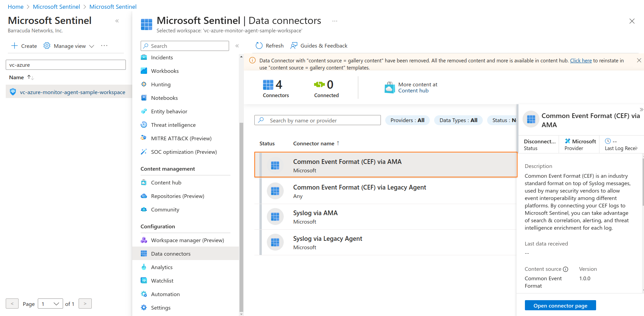Click the 'Click here' reinstate link

[x=581, y=61]
